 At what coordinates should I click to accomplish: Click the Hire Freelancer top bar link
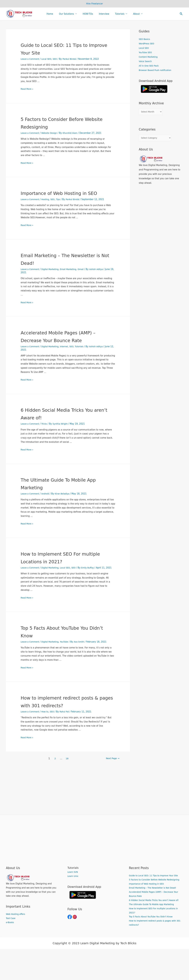[94, 3]
